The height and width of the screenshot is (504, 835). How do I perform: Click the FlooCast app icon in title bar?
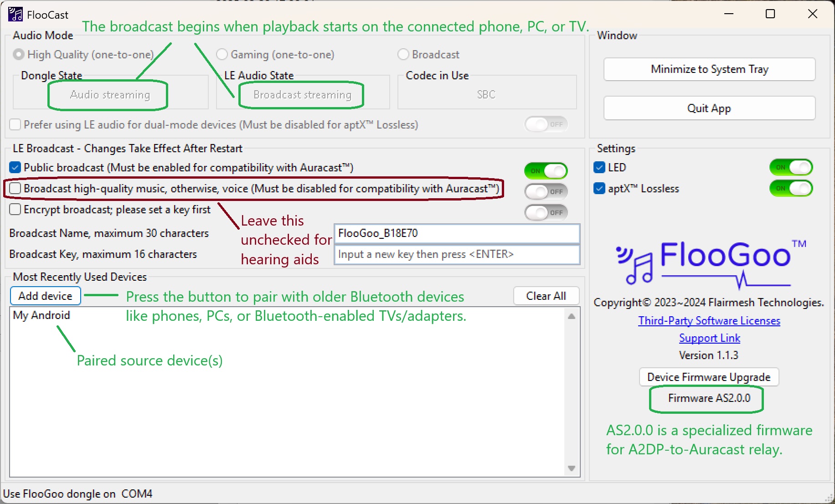(15, 15)
